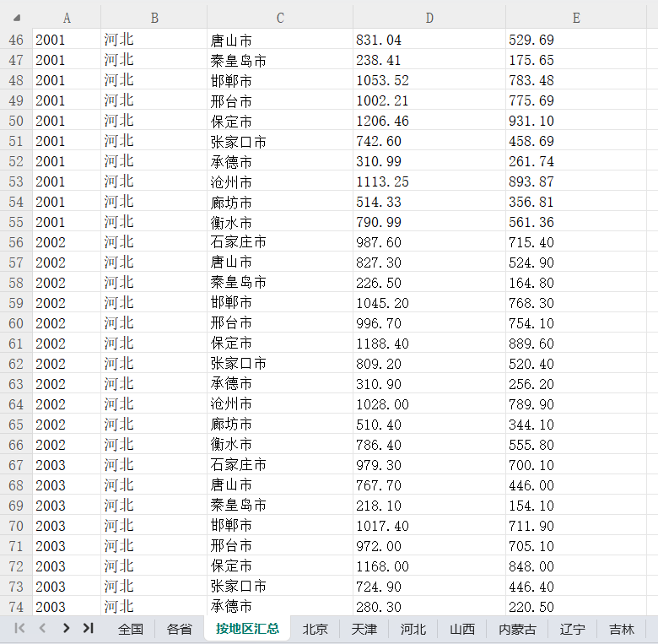Open the 全国 sheet tab
The image size is (658, 644).
[131, 629]
